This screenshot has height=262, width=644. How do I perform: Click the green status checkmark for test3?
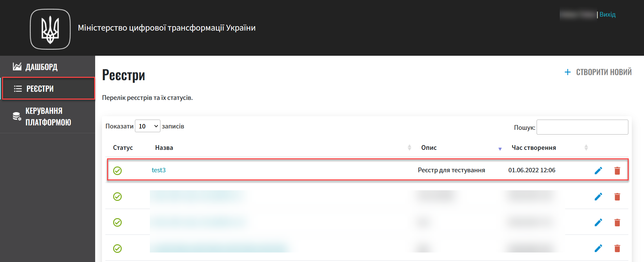117,171
